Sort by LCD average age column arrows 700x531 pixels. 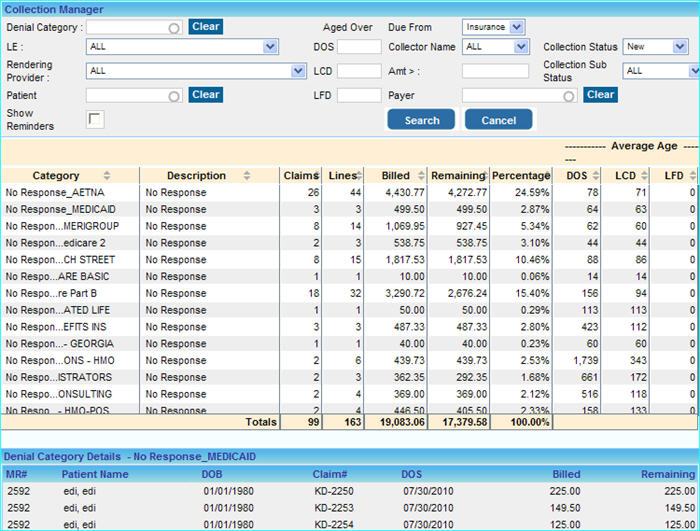[645, 176]
